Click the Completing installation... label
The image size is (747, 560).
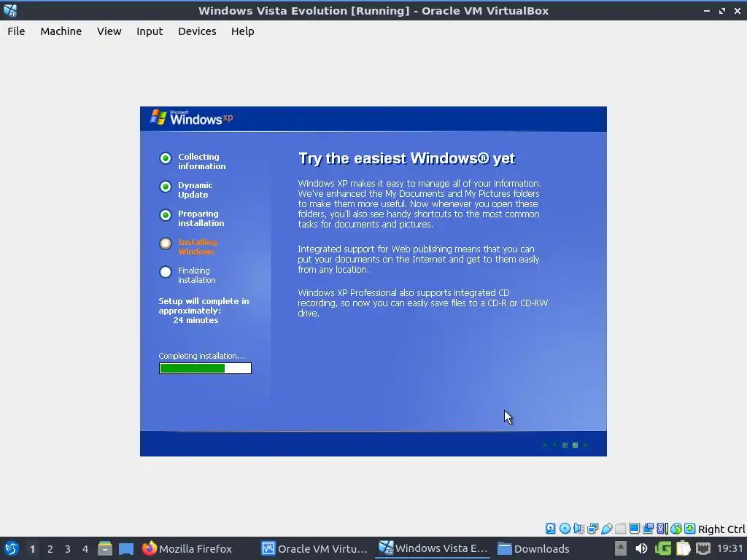pos(201,356)
